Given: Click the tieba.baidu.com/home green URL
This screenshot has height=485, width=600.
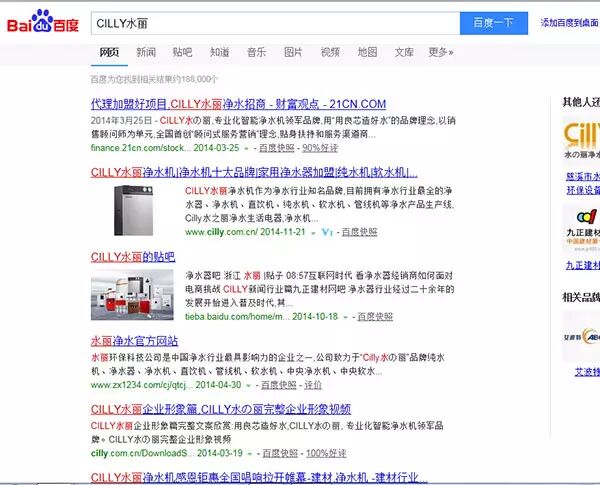Looking at the screenshot, I should [237, 317].
